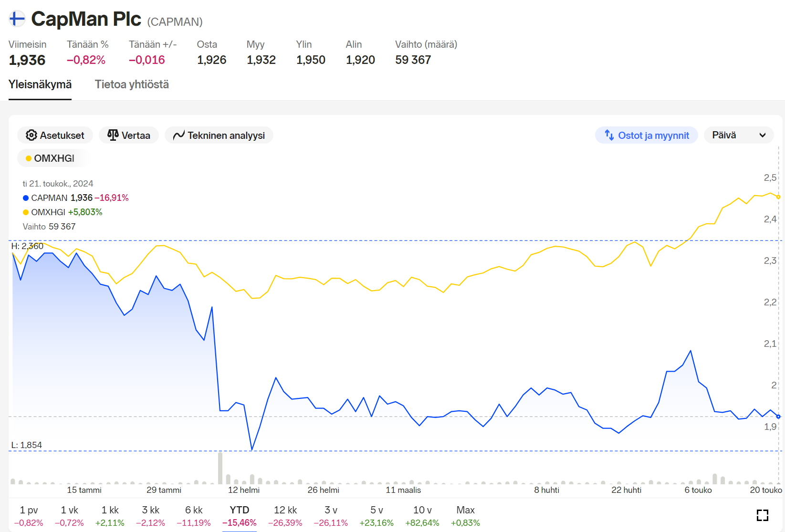This screenshot has height=532, width=785.
Task: Expand chart to fullscreen
Action: click(x=763, y=515)
